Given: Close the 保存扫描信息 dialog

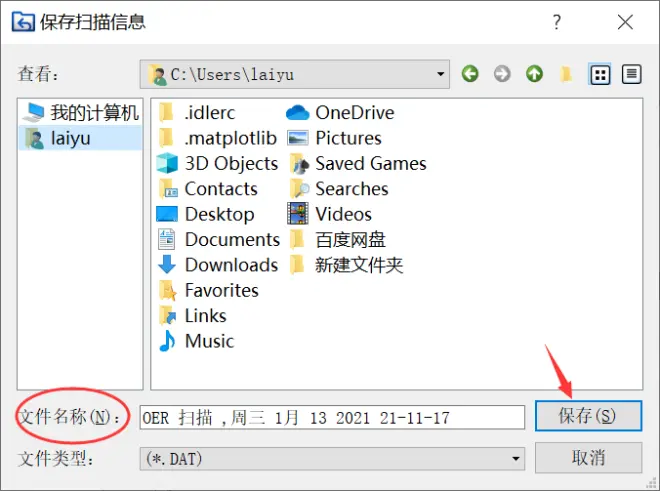Looking at the screenshot, I should pos(625,22).
